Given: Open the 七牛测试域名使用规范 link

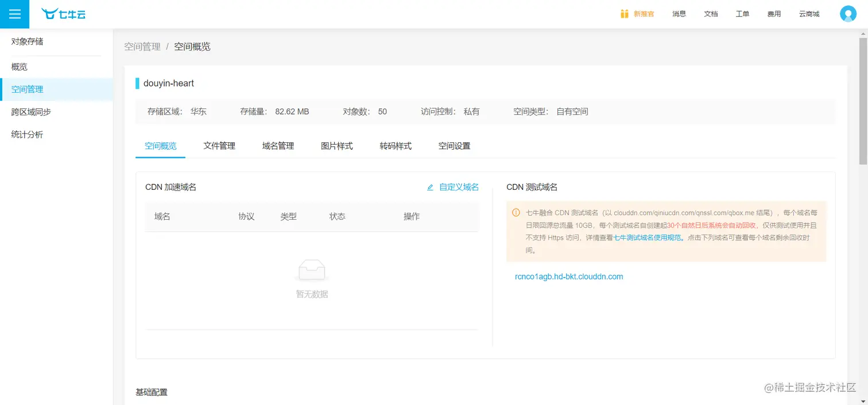Looking at the screenshot, I should pos(648,237).
